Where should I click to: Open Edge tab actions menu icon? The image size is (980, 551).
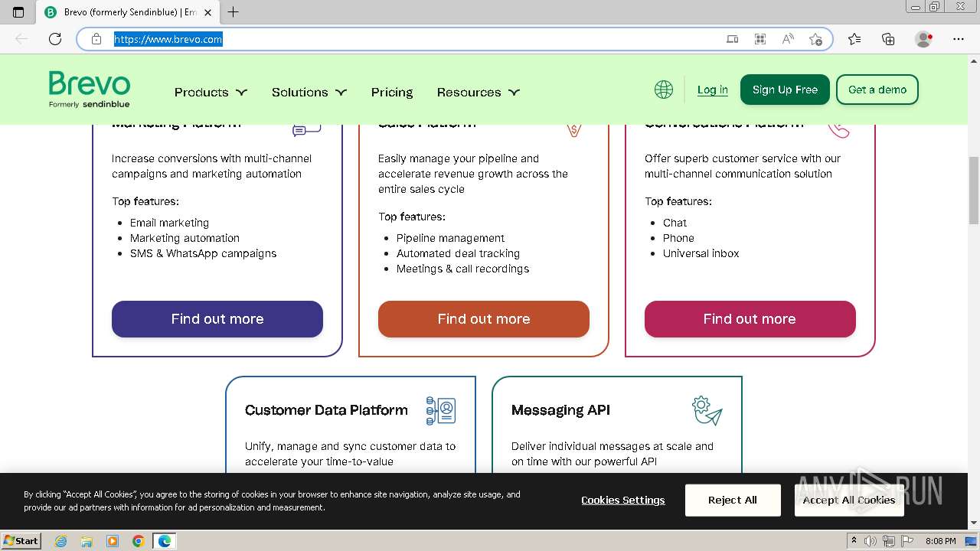click(x=19, y=12)
